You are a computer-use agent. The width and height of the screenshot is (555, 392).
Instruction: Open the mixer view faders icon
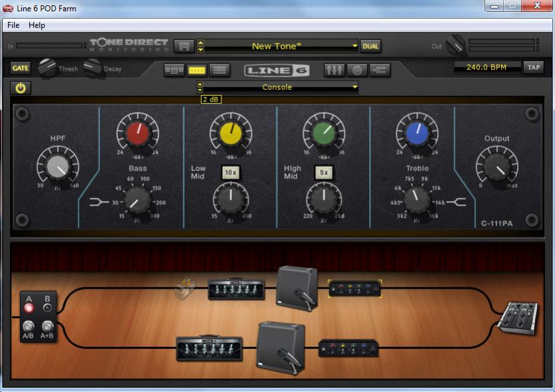click(x=334, y=70)
